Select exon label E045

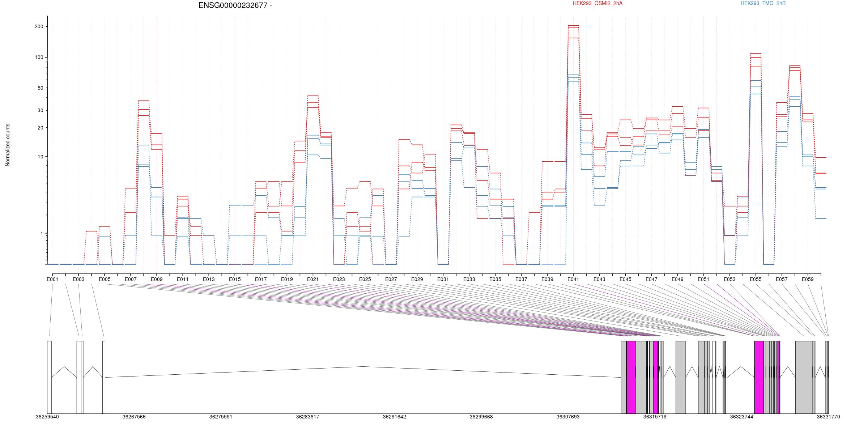(625, 279)
